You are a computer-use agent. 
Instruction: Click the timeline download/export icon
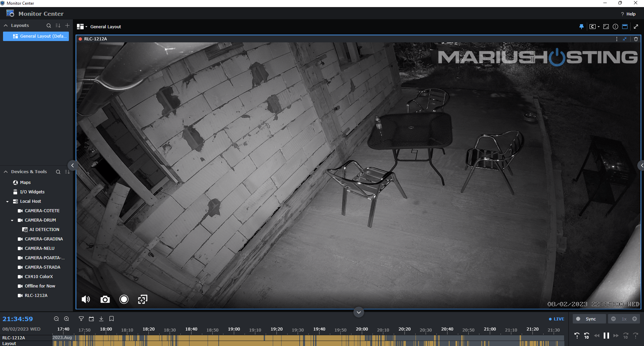pos(101,319)
